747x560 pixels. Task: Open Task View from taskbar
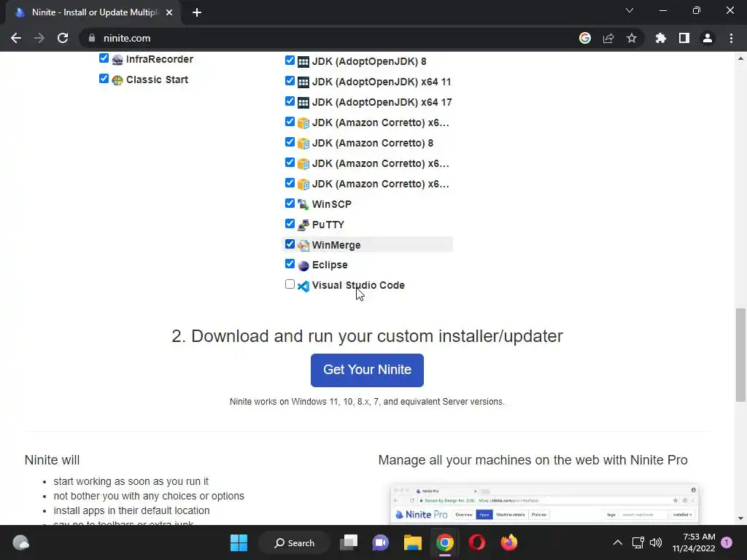[x=349, y=542]
